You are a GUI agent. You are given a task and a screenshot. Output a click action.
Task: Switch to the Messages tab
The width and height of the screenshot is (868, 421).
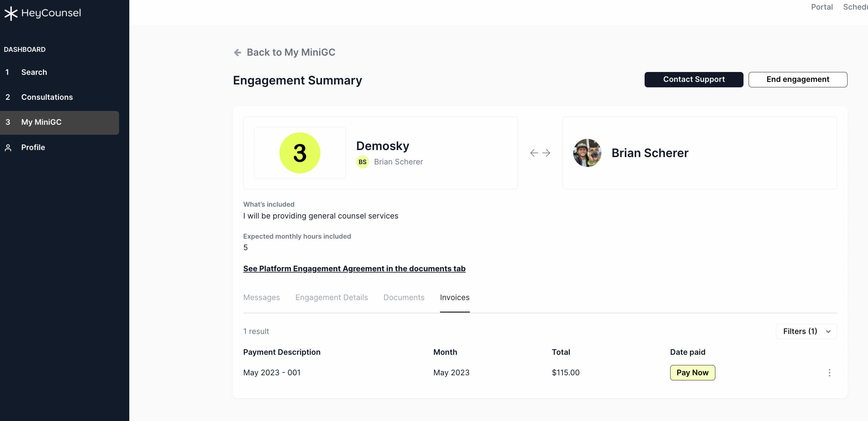point(261,298)
